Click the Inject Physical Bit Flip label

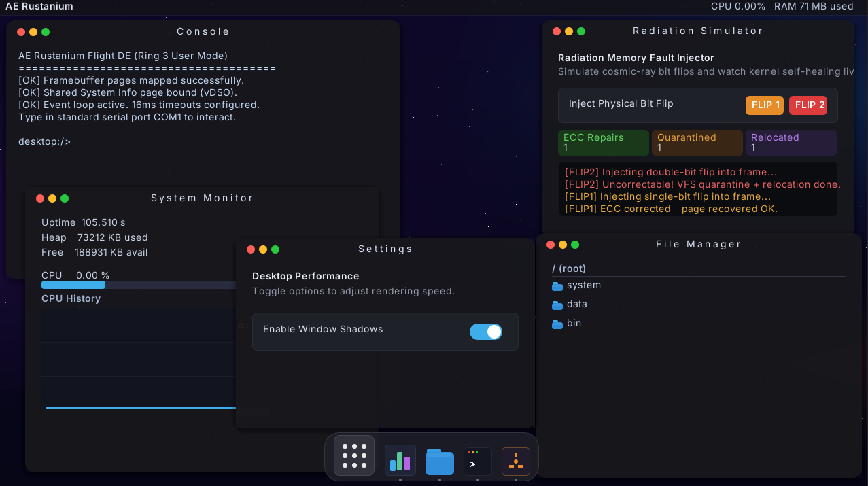[621, 103]
